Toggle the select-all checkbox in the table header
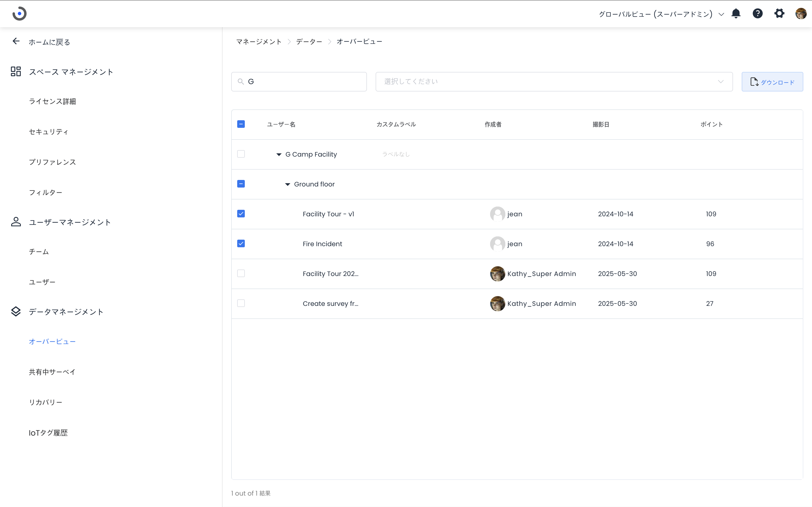 tap(241, 124)
